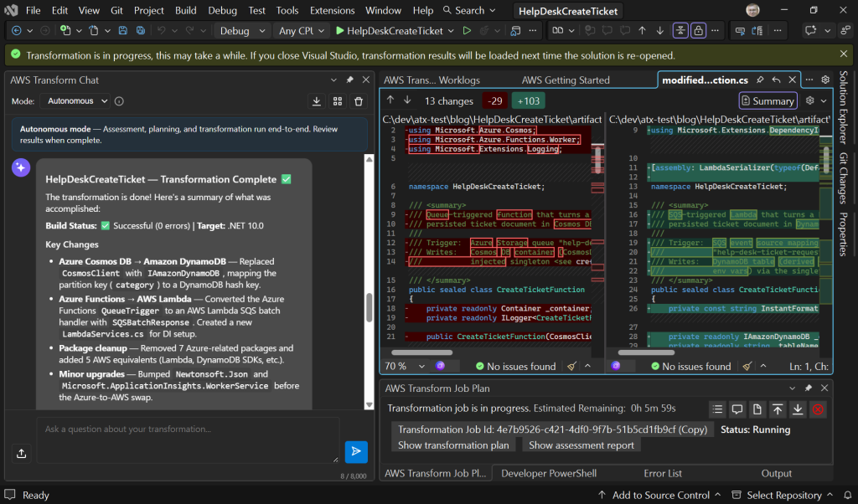The width and height of the screenshot is (858, 504).
Task: Open the Build menu
Action: click(x=185, y=10)
